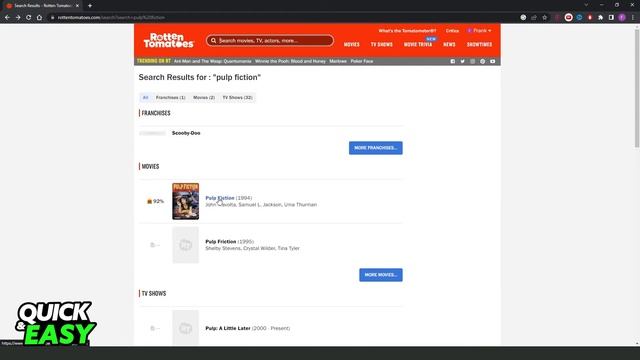This screenshot has height=360, width=640.
Task: Click the Pulp: A Little Later placeholder poster
Action: 185,328
